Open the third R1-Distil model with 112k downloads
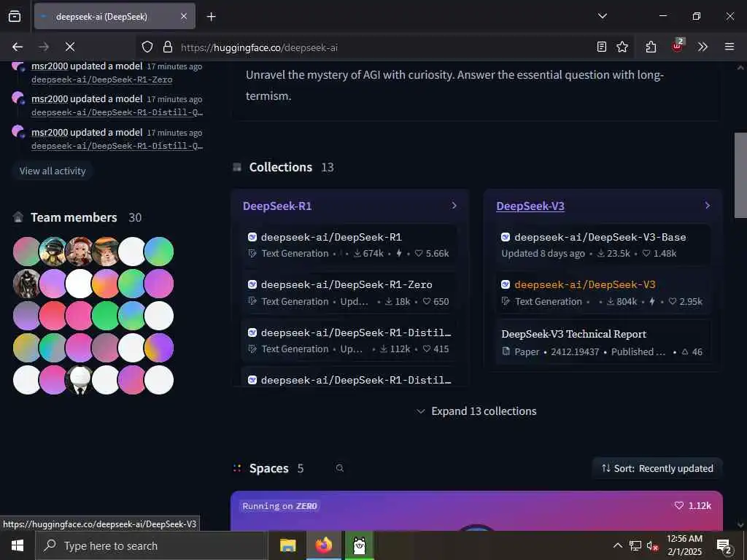The height and width of the screenshot is (560, 747). 349,340
